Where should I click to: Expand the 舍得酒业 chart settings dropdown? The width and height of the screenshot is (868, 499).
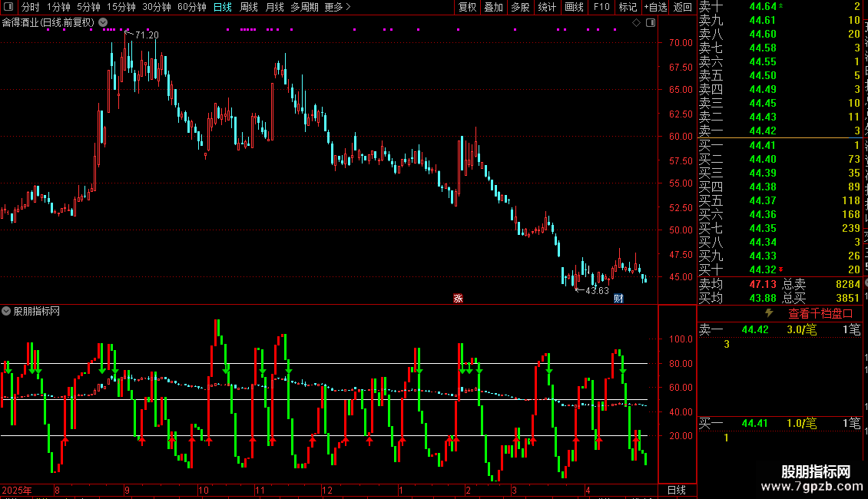[103, 23]
